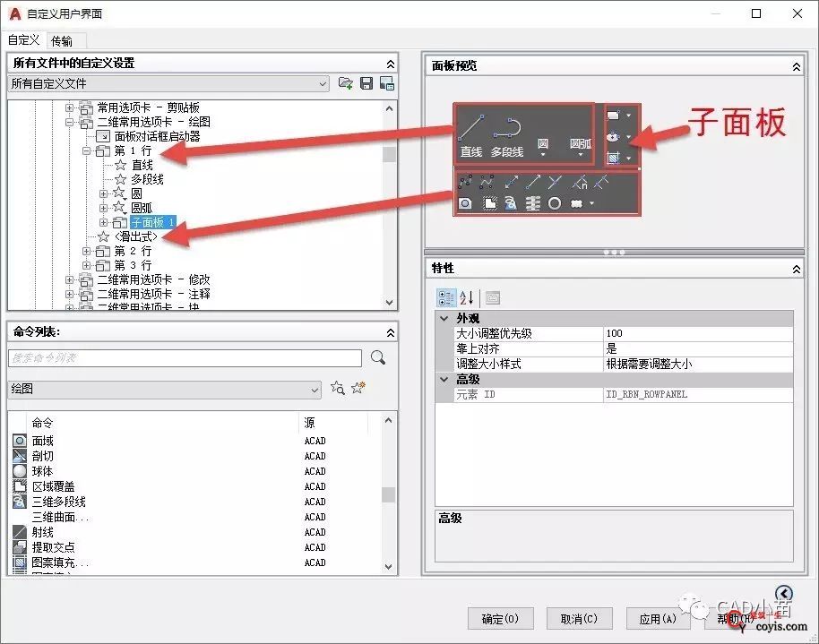Expand the 第 2 行 tree node
819x644 pixels.
pyautogui.click(x=87, y=251)
